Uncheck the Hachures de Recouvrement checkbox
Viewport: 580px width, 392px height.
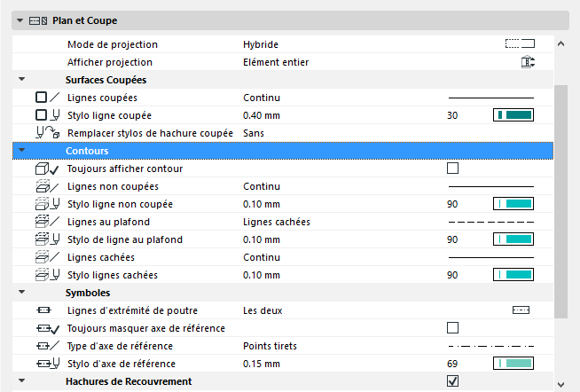point(453,381)
